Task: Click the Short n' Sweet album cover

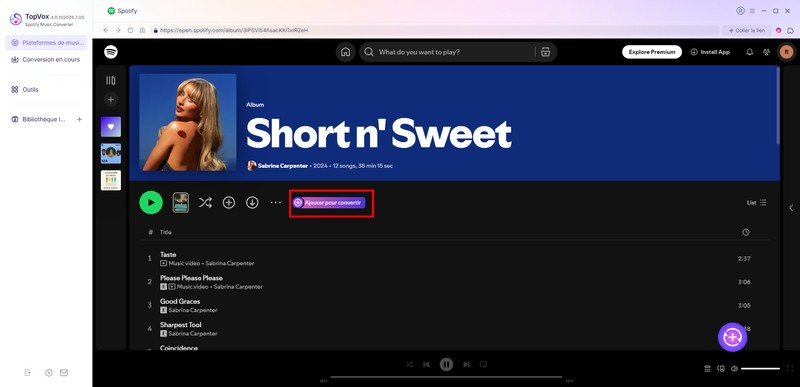Action: [188, 122]
